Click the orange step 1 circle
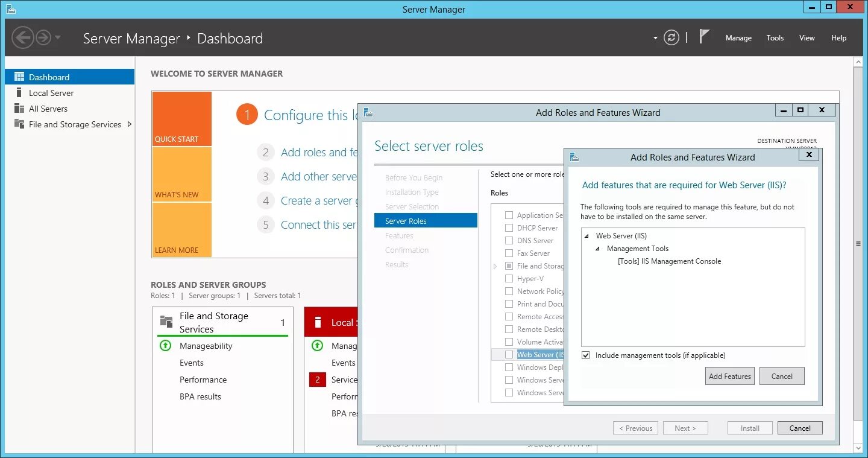Screen dimensions: 868x458 [x=247, y=115]
